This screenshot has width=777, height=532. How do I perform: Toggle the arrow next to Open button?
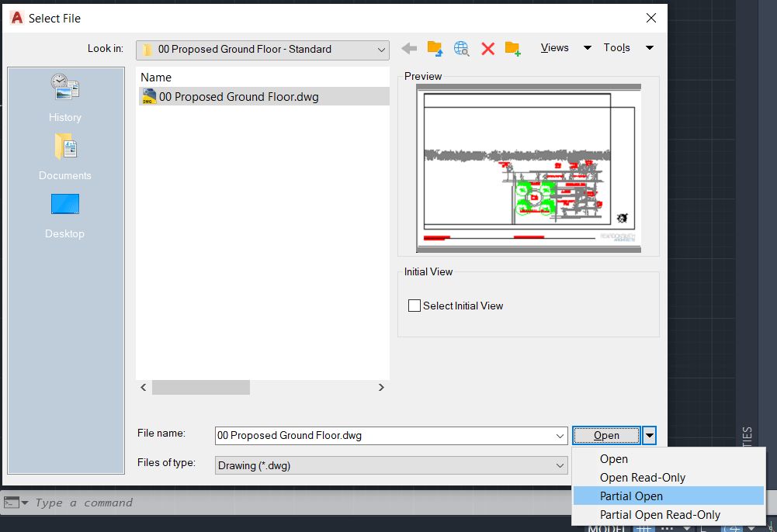click(649, 436)
